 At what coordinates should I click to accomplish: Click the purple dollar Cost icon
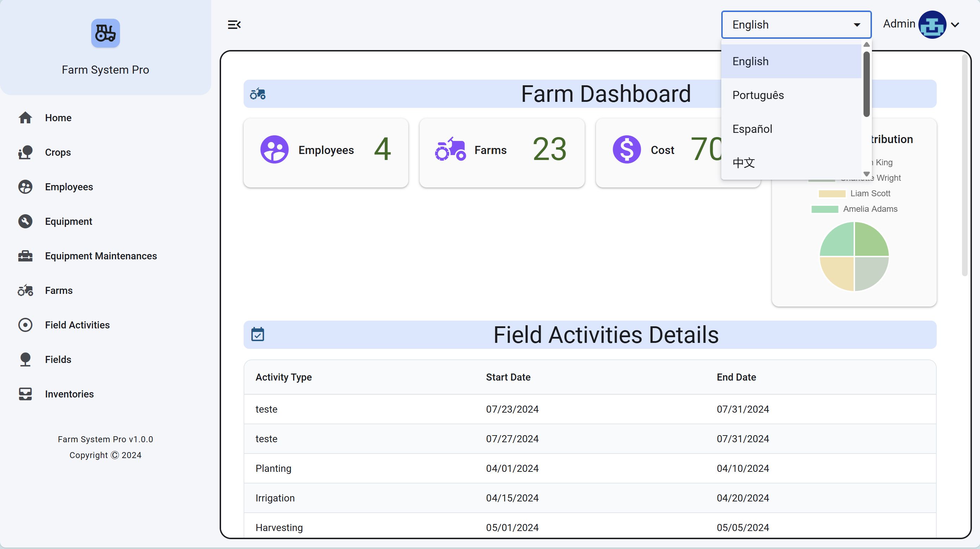click(x=627, y=150)
